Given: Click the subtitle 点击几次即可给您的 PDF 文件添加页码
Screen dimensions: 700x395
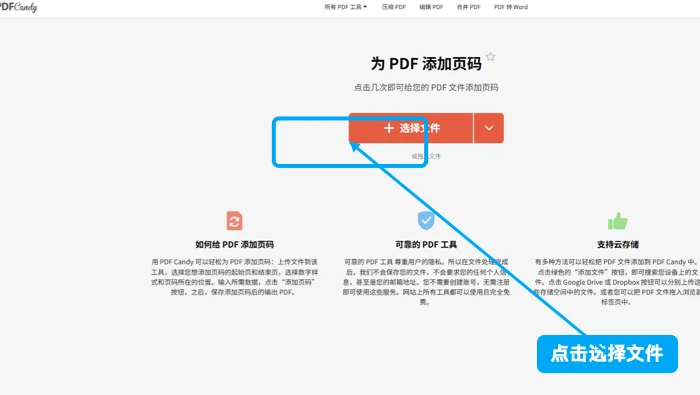Looking at the screenshot, I should click(x=426, y=87).
